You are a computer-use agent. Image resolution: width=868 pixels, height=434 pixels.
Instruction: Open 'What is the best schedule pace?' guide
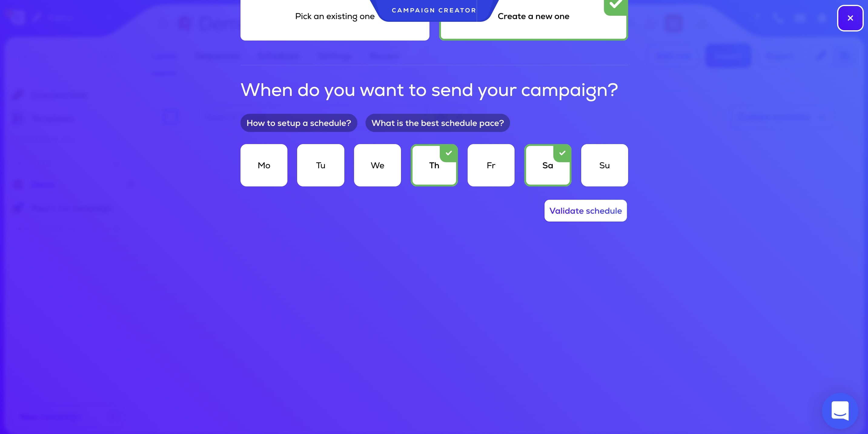[x=437, y=123]
